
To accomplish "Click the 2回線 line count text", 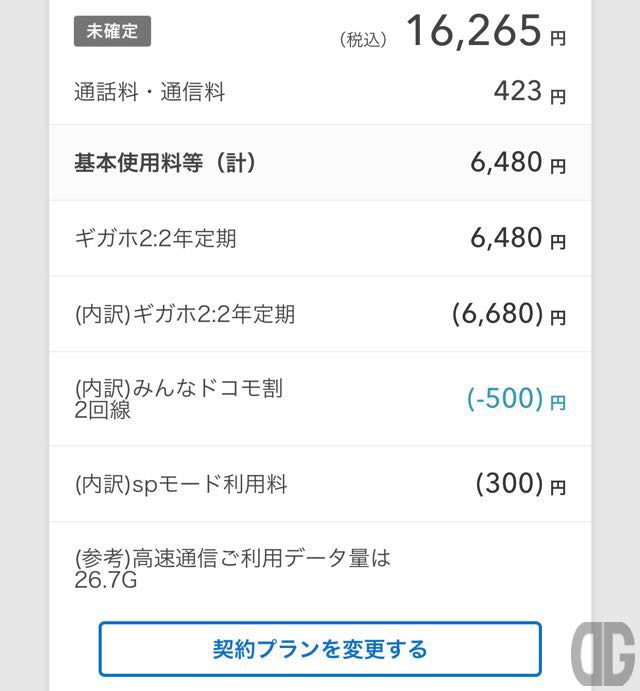I will pyautogui.click(x=102, y=410).
